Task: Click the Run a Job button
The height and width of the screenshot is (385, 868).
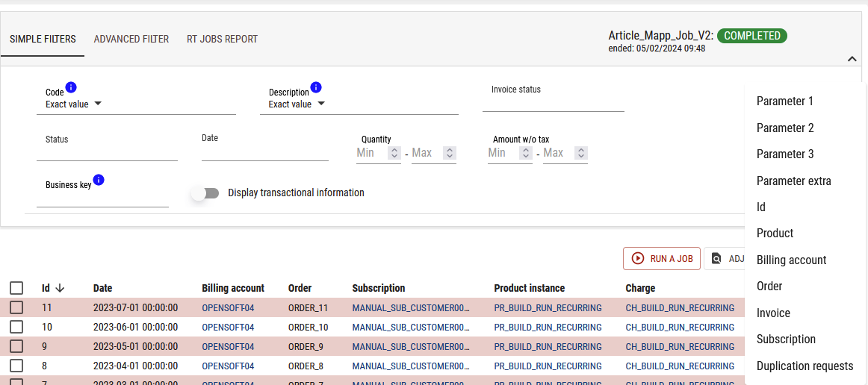Action: (x=662, y=258)
